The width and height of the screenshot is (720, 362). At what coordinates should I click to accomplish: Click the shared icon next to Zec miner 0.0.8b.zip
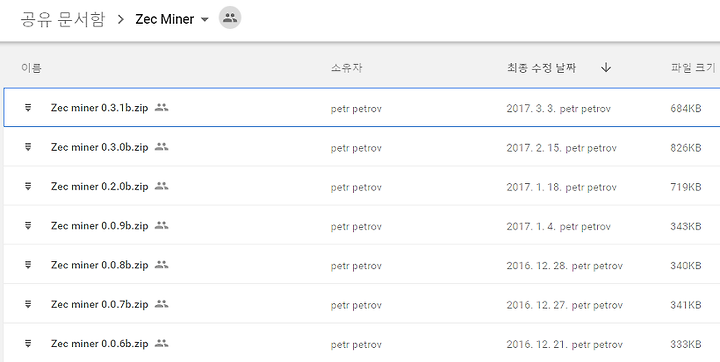coord(161,265)
